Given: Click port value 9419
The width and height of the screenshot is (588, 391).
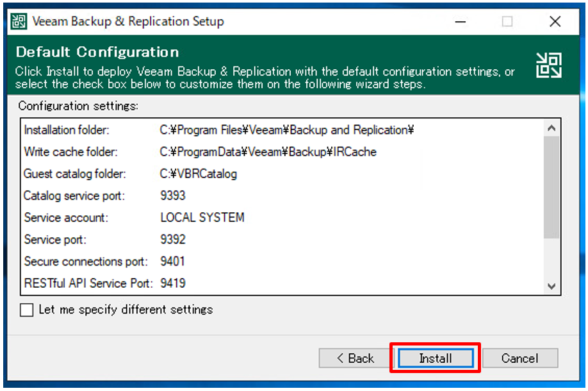Looking at the screenshot, I should (173, 283).
